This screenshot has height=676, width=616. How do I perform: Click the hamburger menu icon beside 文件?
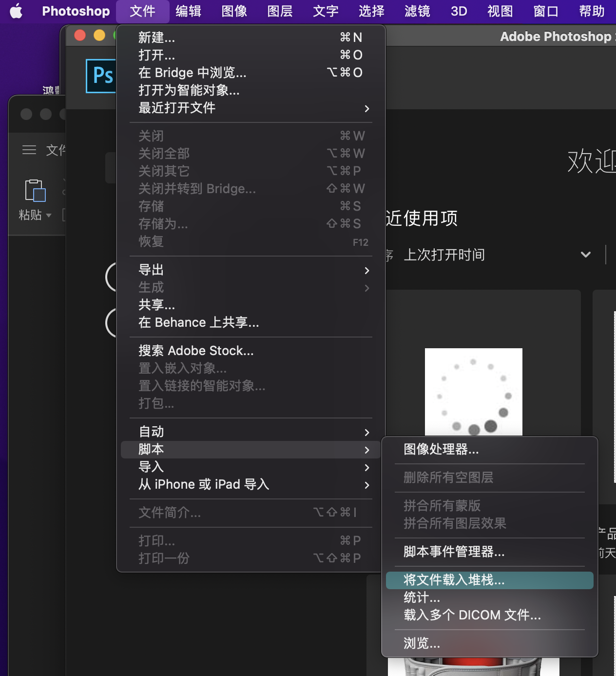(29, 150)
